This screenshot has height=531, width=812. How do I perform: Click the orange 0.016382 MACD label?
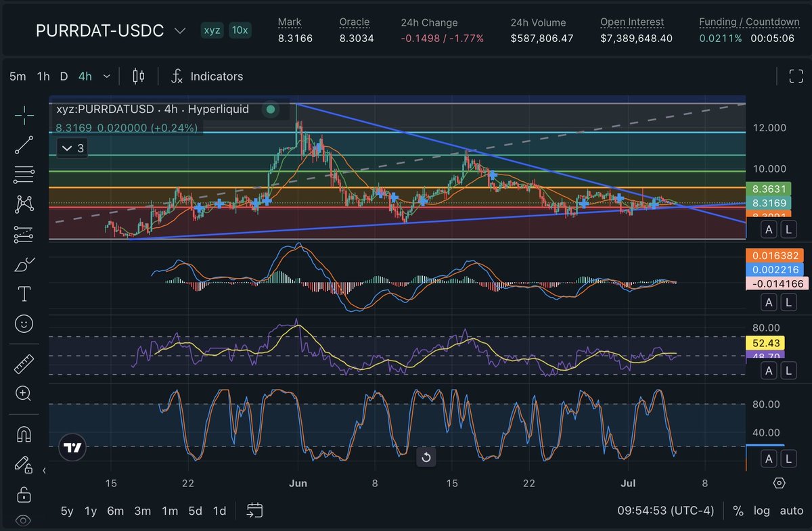pyautogui.click(x=776, y=256)
